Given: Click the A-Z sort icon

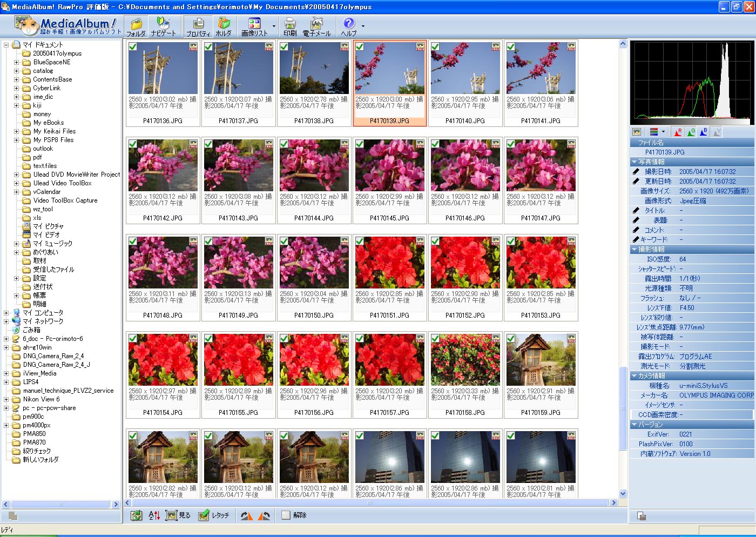Looking at the screenshot, I should 153,515.
